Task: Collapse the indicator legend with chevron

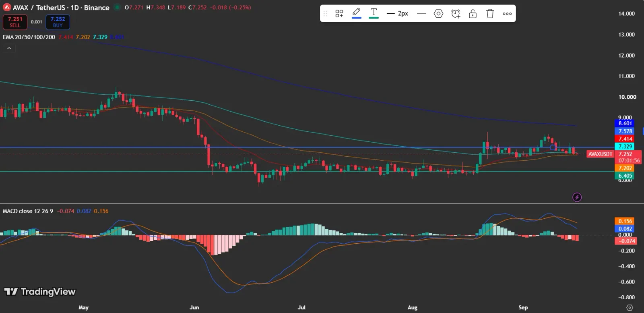Action: pos(9,48)
